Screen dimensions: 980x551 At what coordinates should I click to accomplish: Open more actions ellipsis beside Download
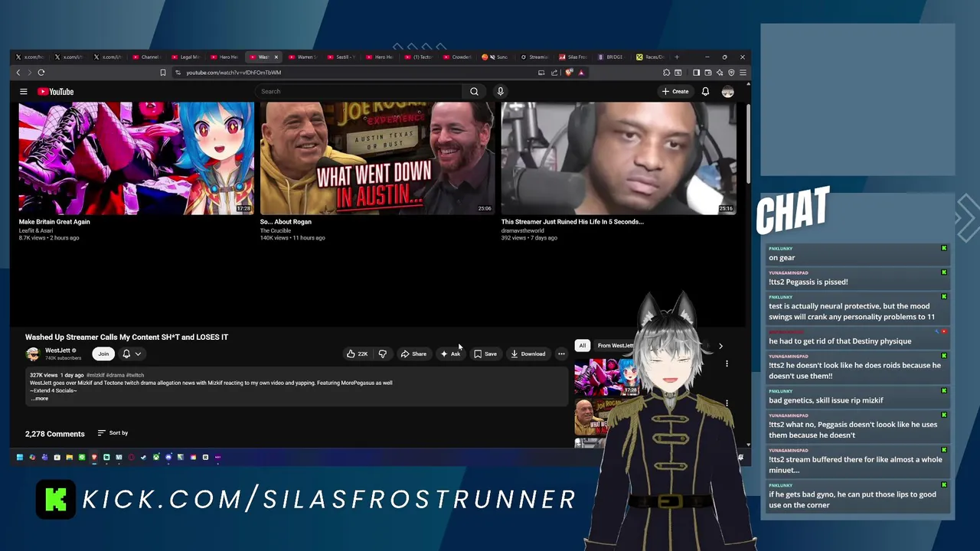click(561, 354)
